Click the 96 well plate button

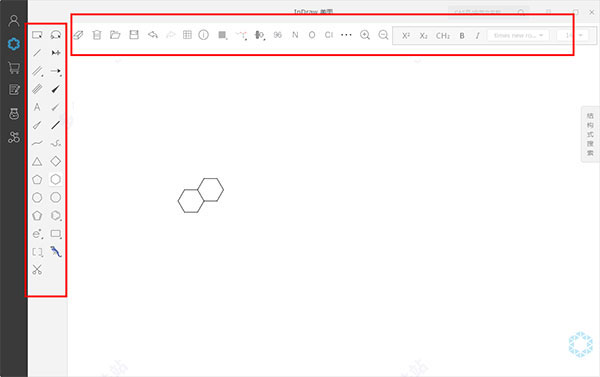point(277,35)
